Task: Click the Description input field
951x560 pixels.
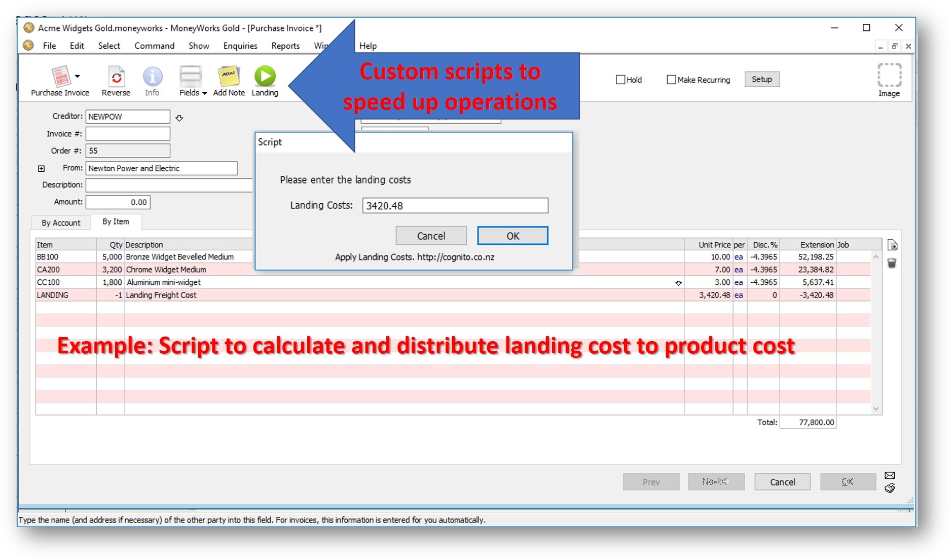Action: click(169, 185)
